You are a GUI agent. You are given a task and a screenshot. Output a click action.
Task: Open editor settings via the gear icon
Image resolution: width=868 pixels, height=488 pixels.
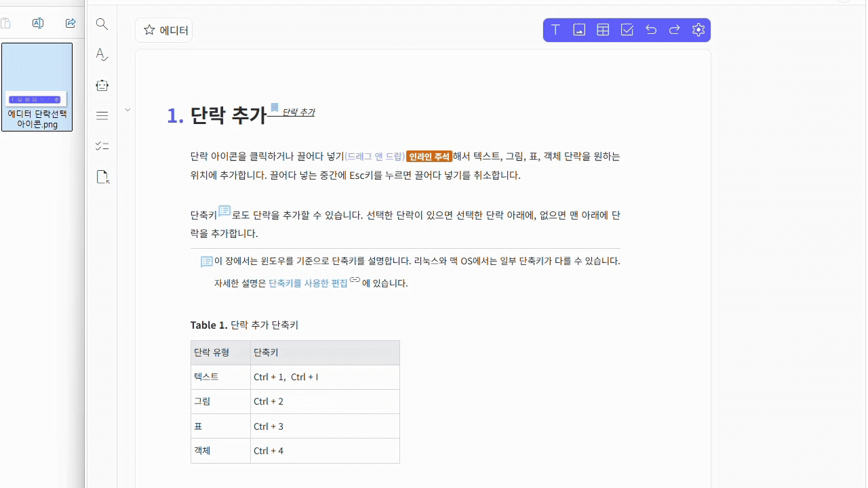698,30
